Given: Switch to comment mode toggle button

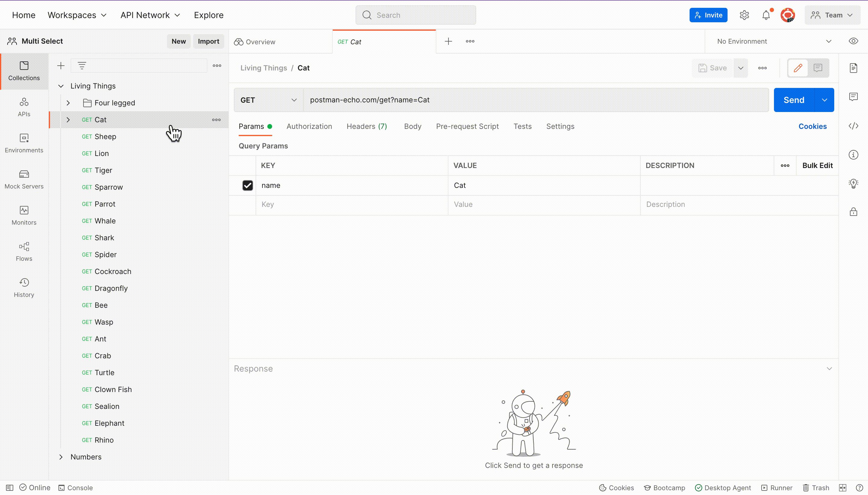Looking at the screenshot, I should (818, 68).
